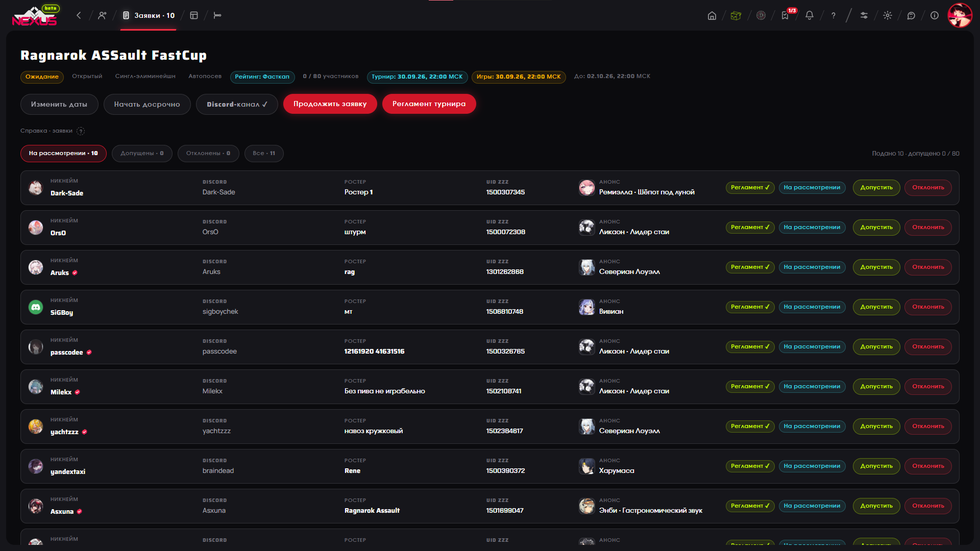
Task: Click the info circle icon
Action: coord(935,15)
